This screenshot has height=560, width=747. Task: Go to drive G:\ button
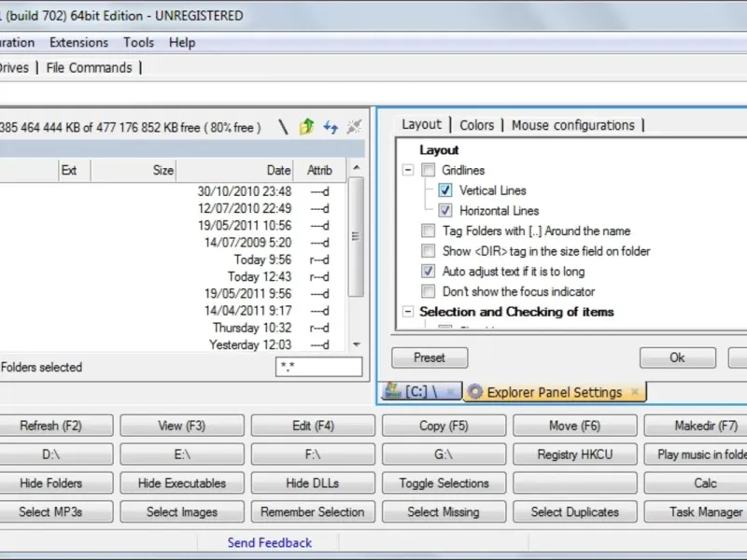point(444,455)
